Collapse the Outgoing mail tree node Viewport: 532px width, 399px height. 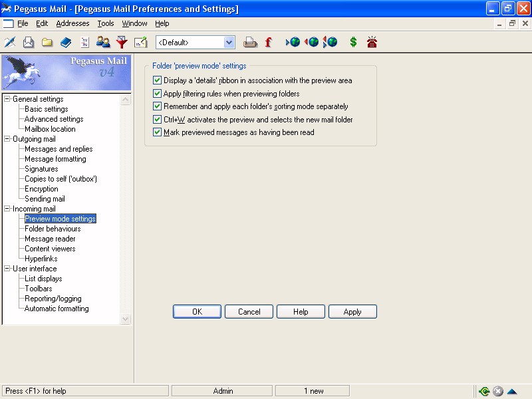7,139
